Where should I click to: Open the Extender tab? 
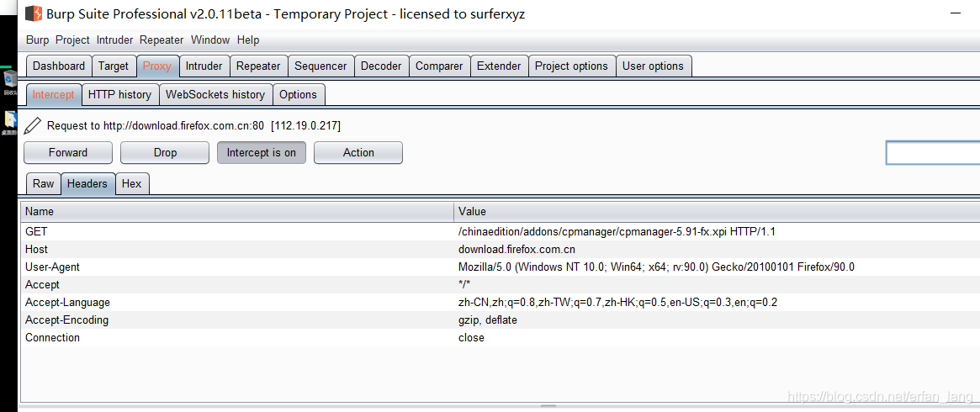(499, 66)
